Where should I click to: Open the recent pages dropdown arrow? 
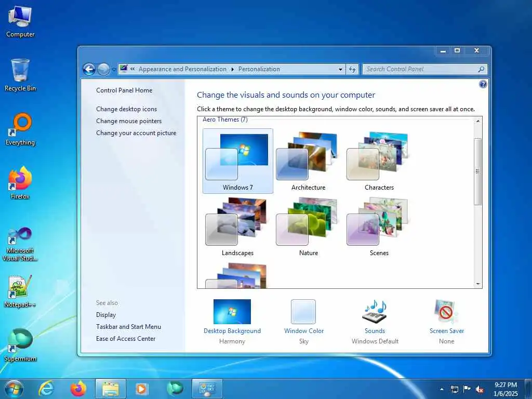[x=114, y=70]
